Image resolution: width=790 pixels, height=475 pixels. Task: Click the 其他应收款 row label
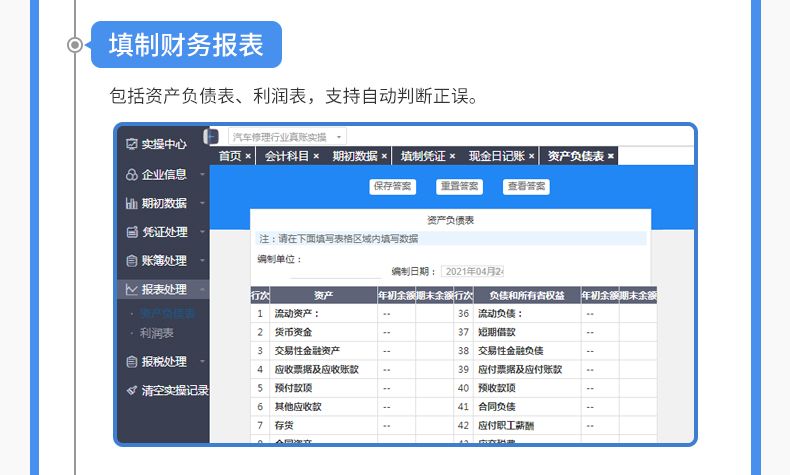(298, 406)
